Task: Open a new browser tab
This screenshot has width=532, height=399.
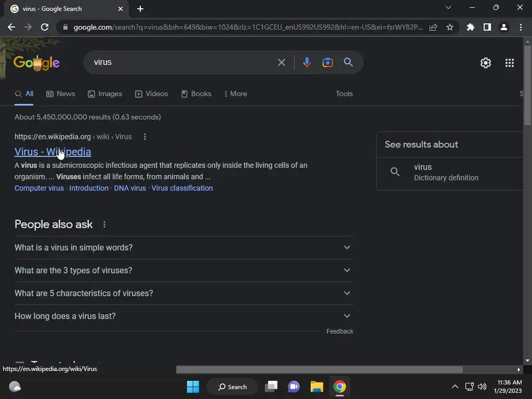Action: (x=140, y=9)
